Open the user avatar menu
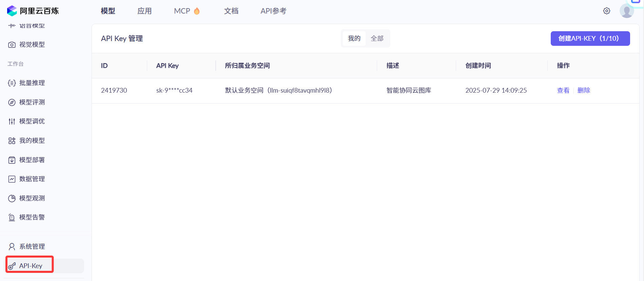Screen dimensions: 644x281 627,11
